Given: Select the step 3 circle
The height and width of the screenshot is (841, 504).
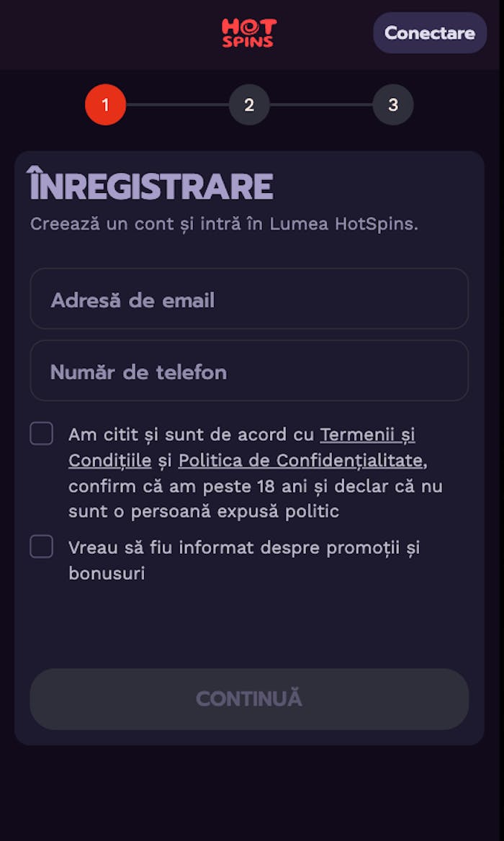Looking at the screenshot, I should pyautogui.click(x=393, y=104).
